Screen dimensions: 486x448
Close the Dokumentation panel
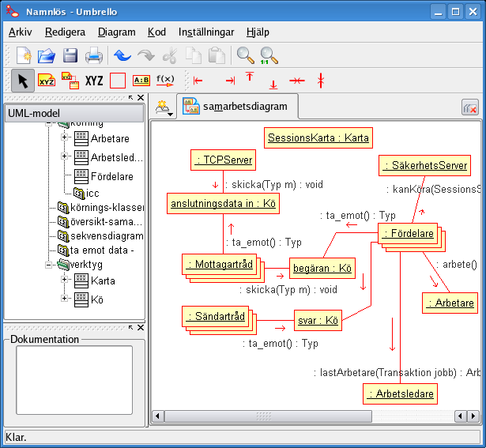(141, 327)
